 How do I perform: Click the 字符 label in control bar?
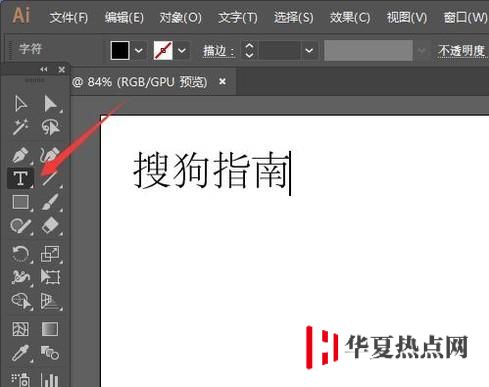pyautogui.click(x=30, y=49)
